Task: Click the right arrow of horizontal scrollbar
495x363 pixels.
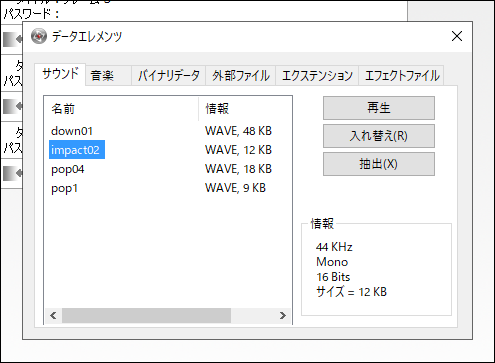Action: click(283, 315)
